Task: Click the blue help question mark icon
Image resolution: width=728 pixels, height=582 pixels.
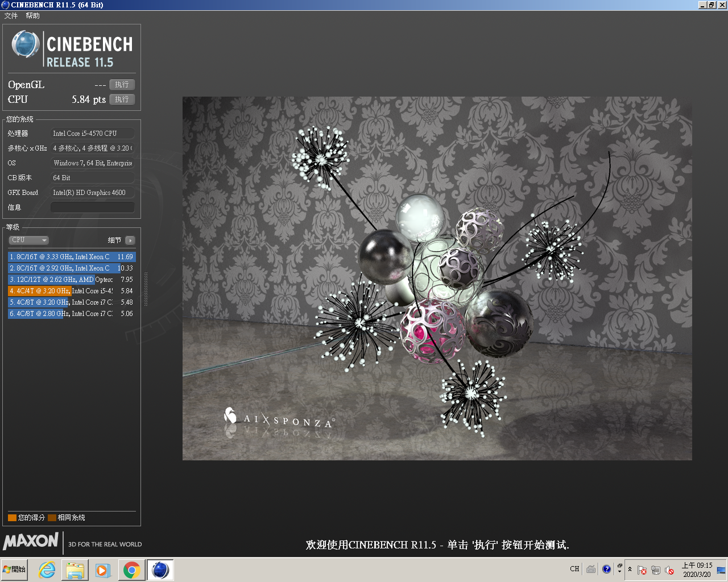Action: [x=606, y=569]
